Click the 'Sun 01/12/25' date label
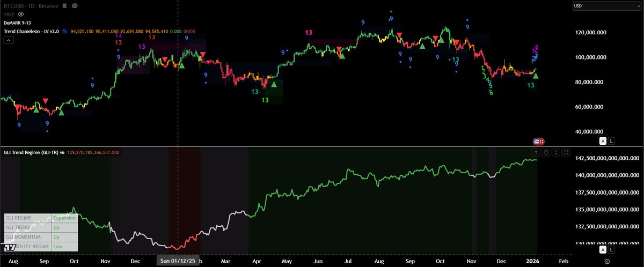Screen dimensions: 644x267 (x=178, y=260)
